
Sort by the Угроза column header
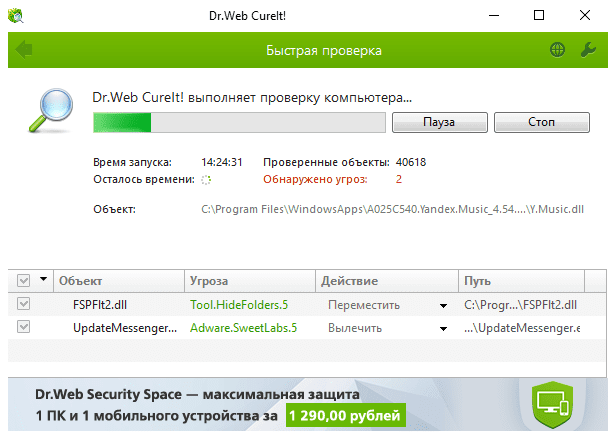(x=250, y=281)
